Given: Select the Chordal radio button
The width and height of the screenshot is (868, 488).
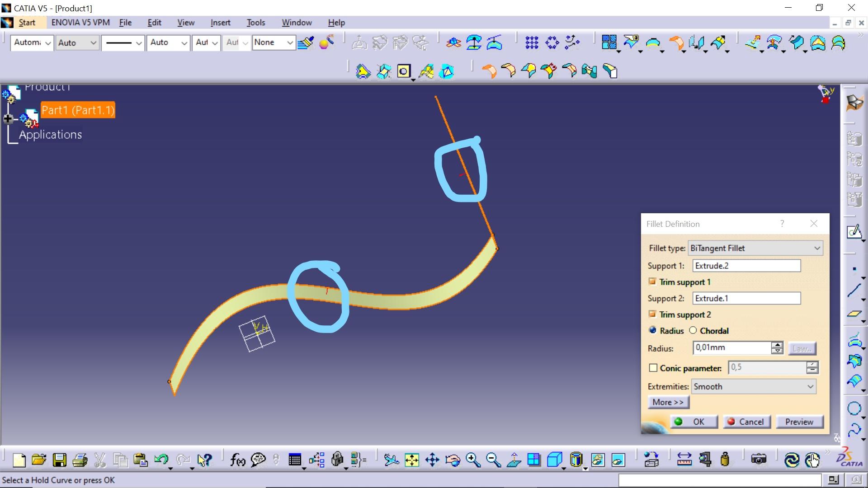Looking at the screenshot, I should pyautogui.click(x=693, y=330).
